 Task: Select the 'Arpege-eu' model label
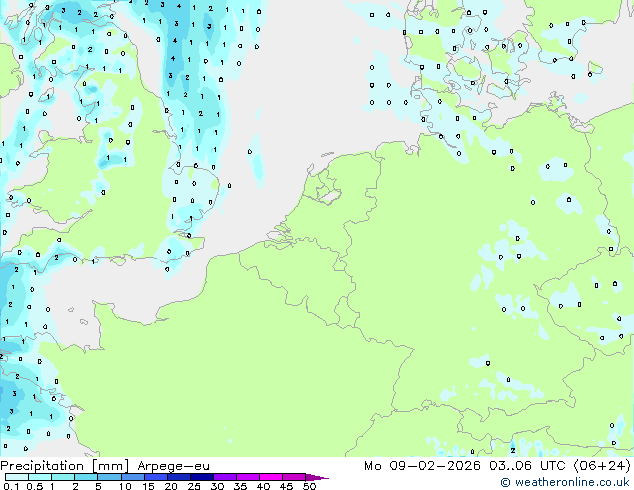pyautogui.click(x=173, y=466)
